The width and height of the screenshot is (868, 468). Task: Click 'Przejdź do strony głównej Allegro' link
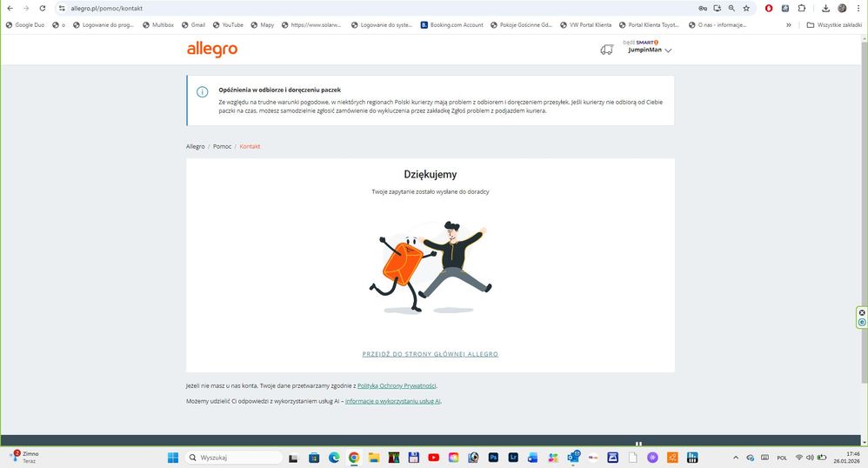(431, 354)
